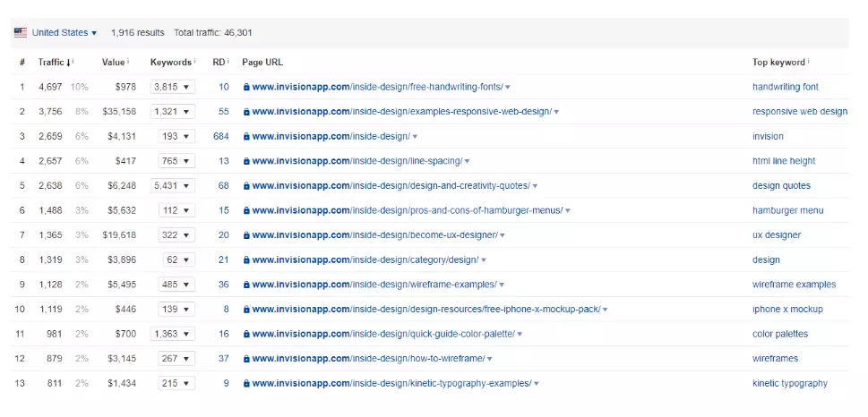Click the top keyword 'ux designer'
This screenshot has width=868, height=417.
(x=776, y=235)
